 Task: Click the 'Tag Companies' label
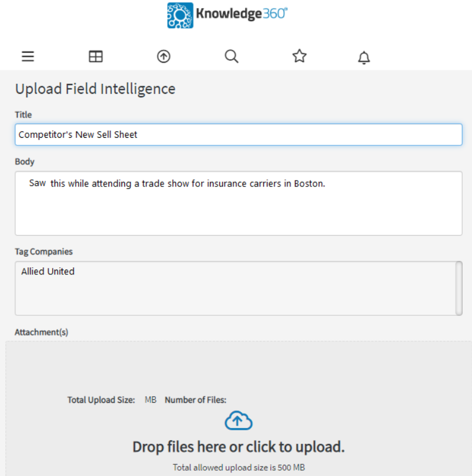(44, 251)
